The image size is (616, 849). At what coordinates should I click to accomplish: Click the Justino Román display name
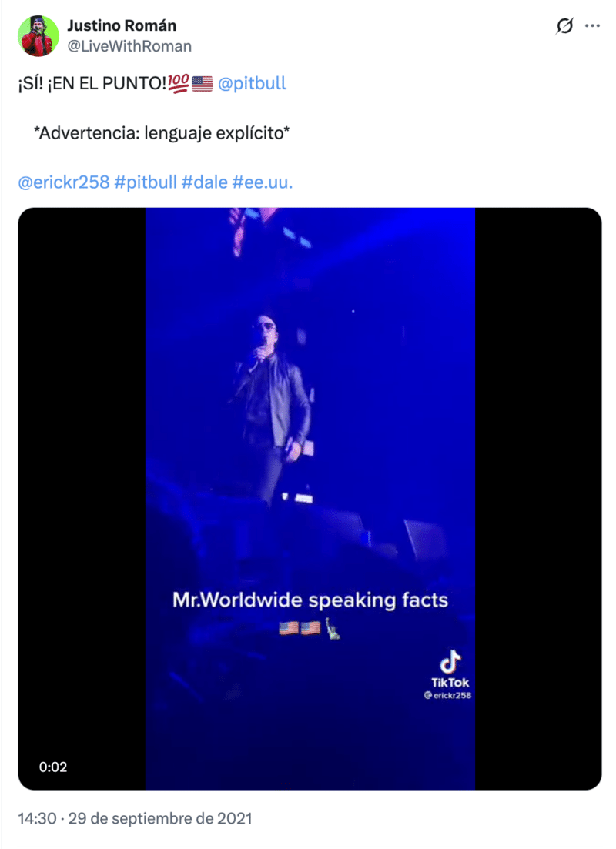pyautogui.click(x=122, y=25)
